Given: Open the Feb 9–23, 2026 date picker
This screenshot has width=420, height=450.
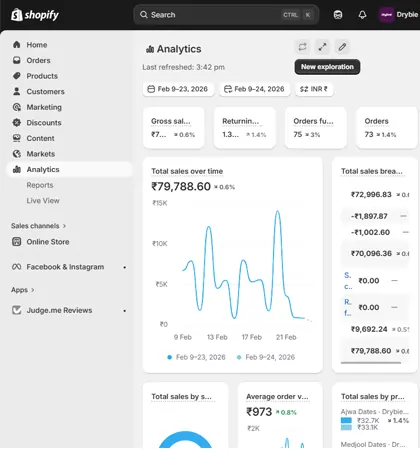Looking at the screenshot, I should pos(178,89).
